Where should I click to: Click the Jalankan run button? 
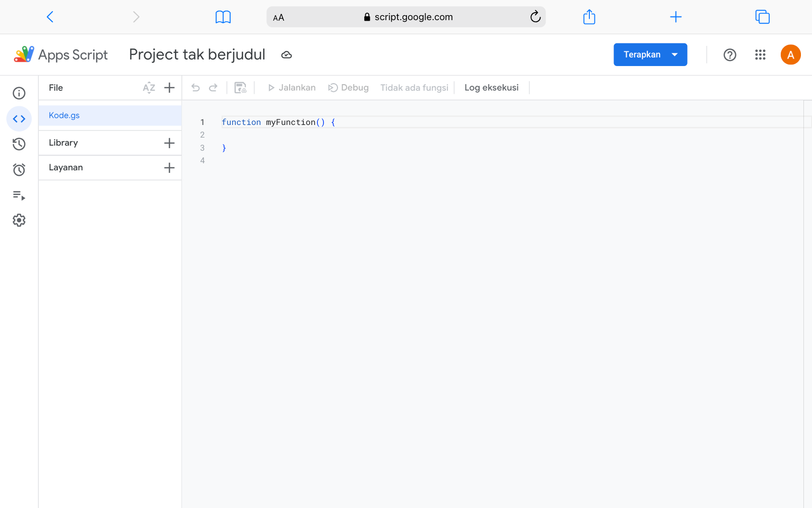[292, 88]
